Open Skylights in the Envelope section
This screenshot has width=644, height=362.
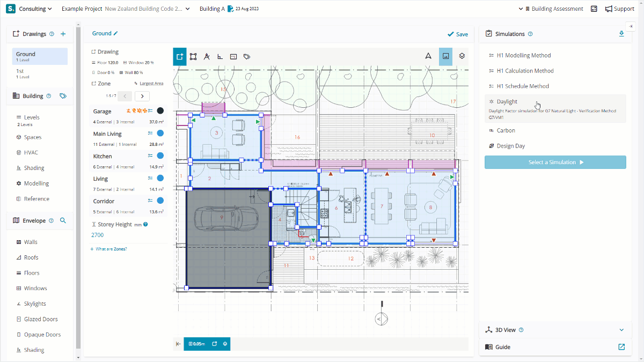[35, 304]
